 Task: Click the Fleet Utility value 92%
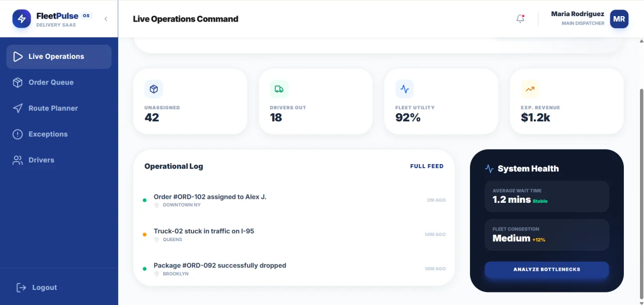[408, 118]
